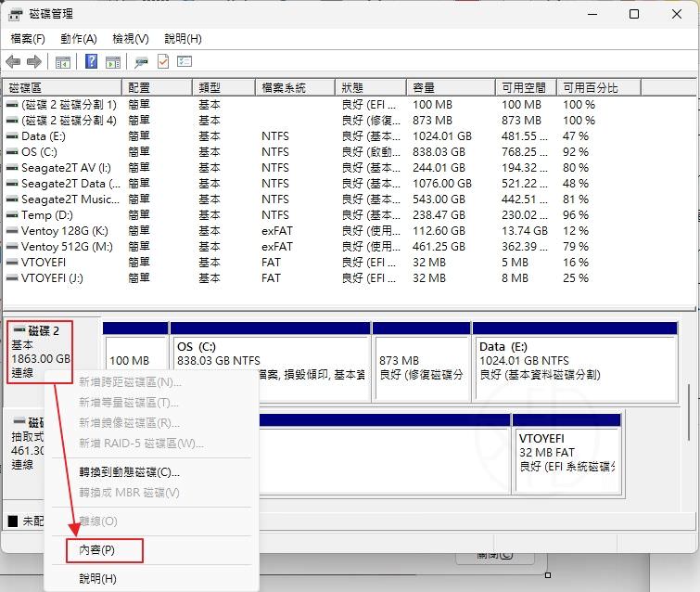
Task: Click the black unallocated legend swatch
Action: 13,521
